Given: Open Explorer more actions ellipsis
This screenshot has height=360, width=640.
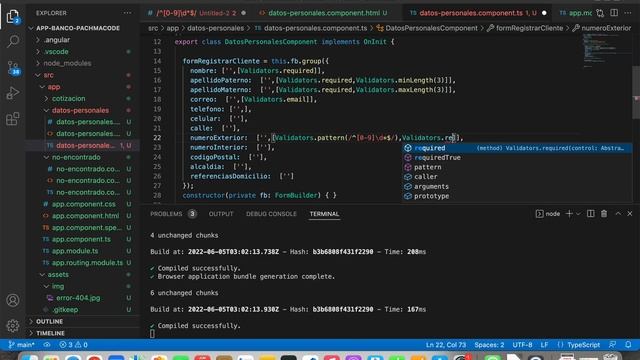Looking at the screenshot, I should (x=127, y=13).
